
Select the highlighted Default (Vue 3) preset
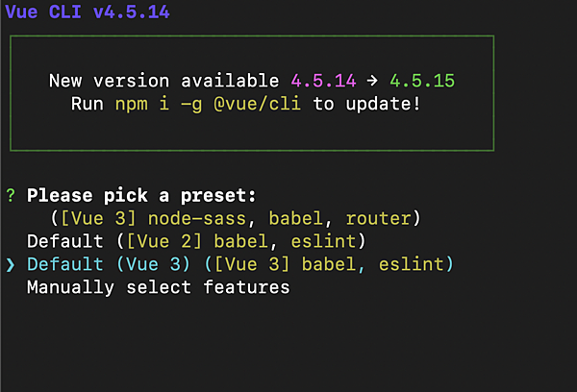pos(240,264)
